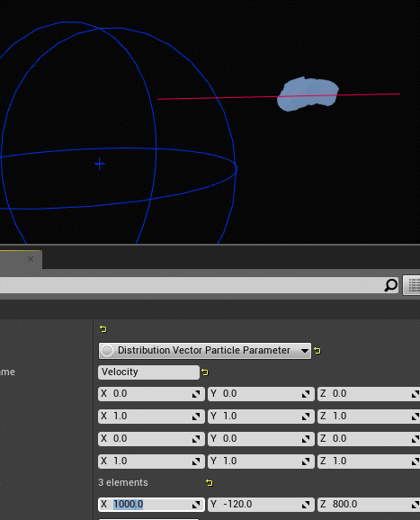Click the second row Y 1.0 field
The width and height of the screenshot is (420, 520).
pos(261,417)
